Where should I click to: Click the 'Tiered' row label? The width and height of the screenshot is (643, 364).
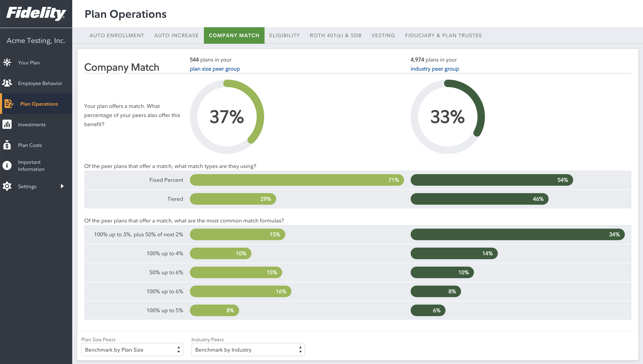175,199
